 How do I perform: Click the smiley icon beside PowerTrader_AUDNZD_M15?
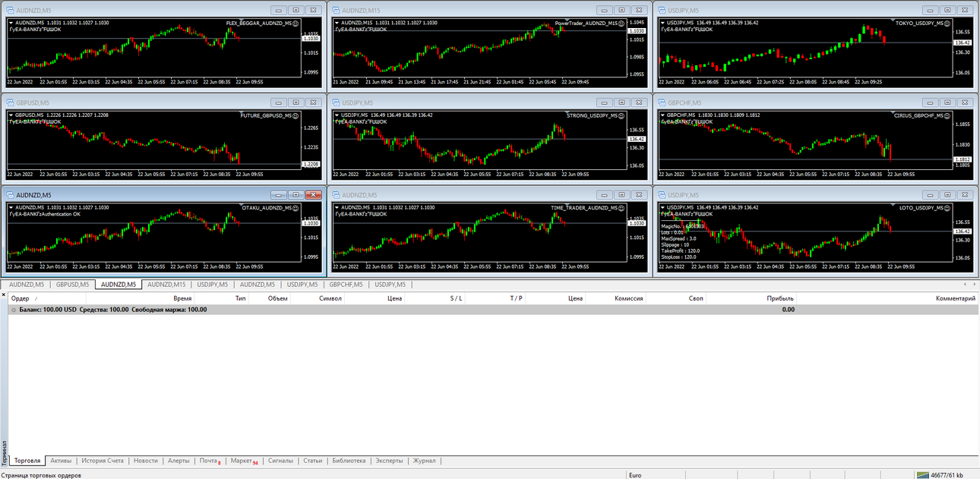pos(621,24)
